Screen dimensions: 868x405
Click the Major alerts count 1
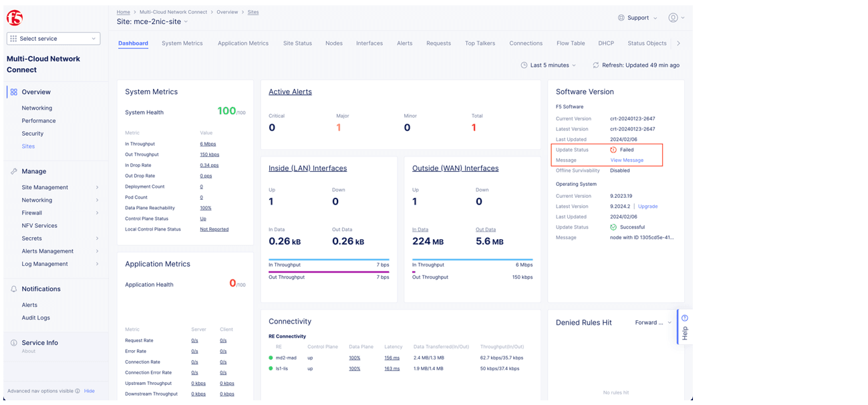pos(339,128)
